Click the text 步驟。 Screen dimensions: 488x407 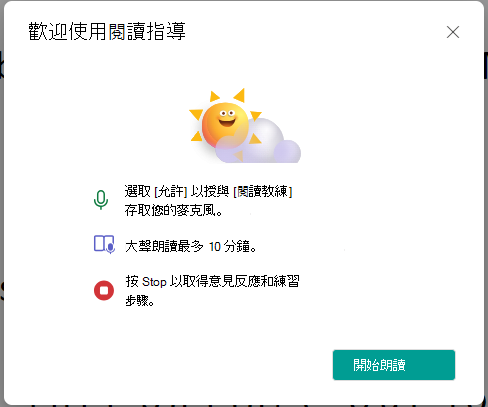[140, 301]
